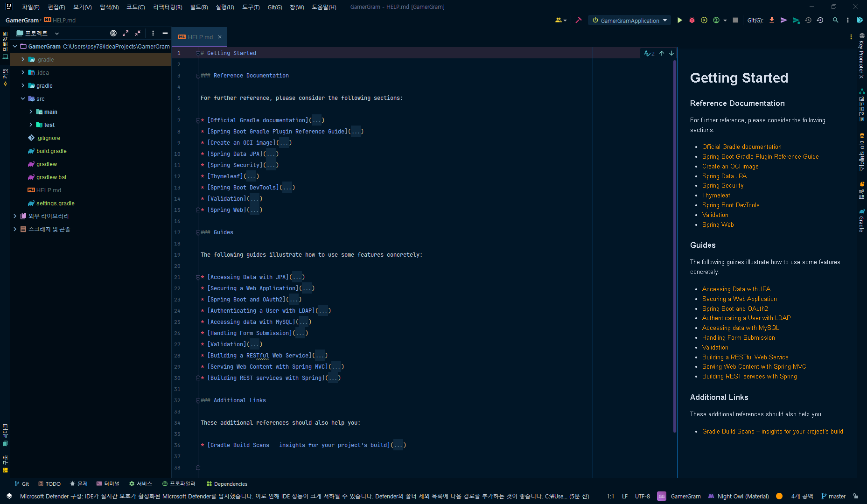867x504 pixels.
Task: Toggle read-only lock icon in status bar
Action: coord(855,496)
